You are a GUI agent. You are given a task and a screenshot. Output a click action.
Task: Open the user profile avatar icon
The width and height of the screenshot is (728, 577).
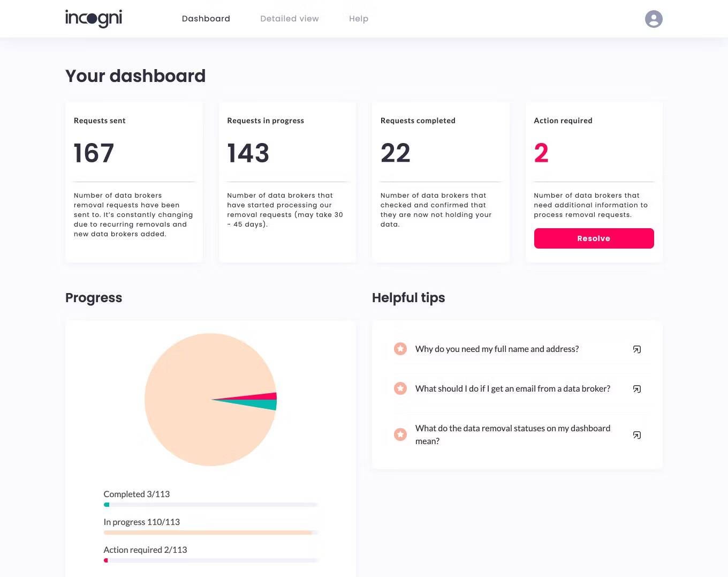[x=654, y=19]
